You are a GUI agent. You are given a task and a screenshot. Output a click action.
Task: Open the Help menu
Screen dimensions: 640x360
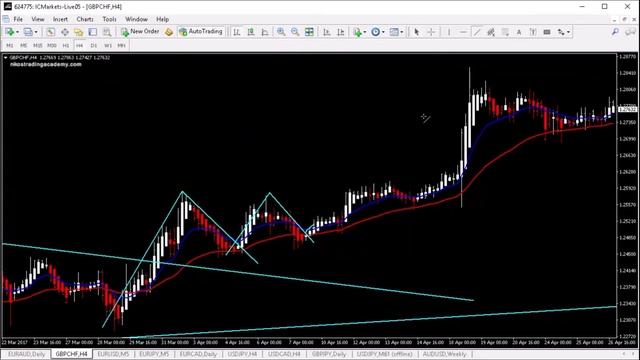(162, 19)
